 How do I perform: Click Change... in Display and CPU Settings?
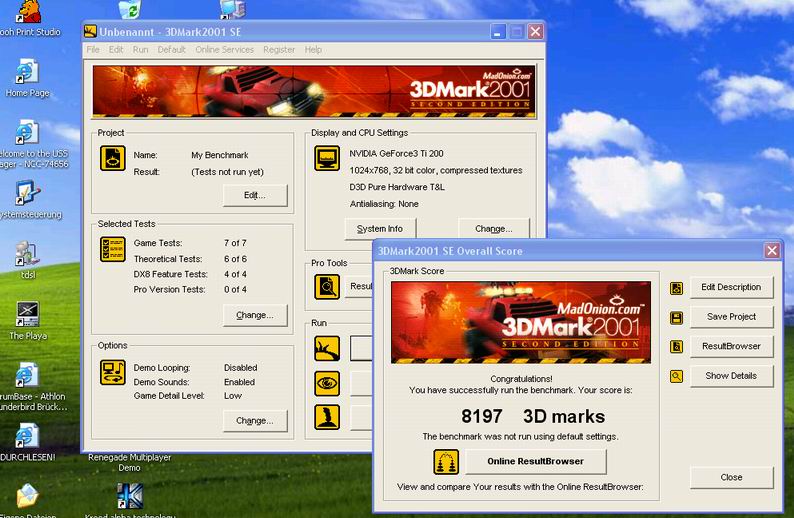[x=494, y=229]
